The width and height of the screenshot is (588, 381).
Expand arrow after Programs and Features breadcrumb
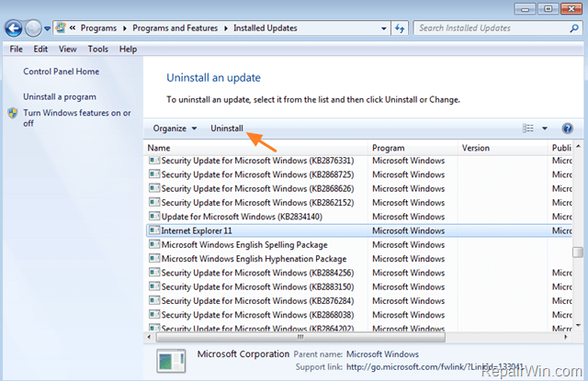(226, 28)
